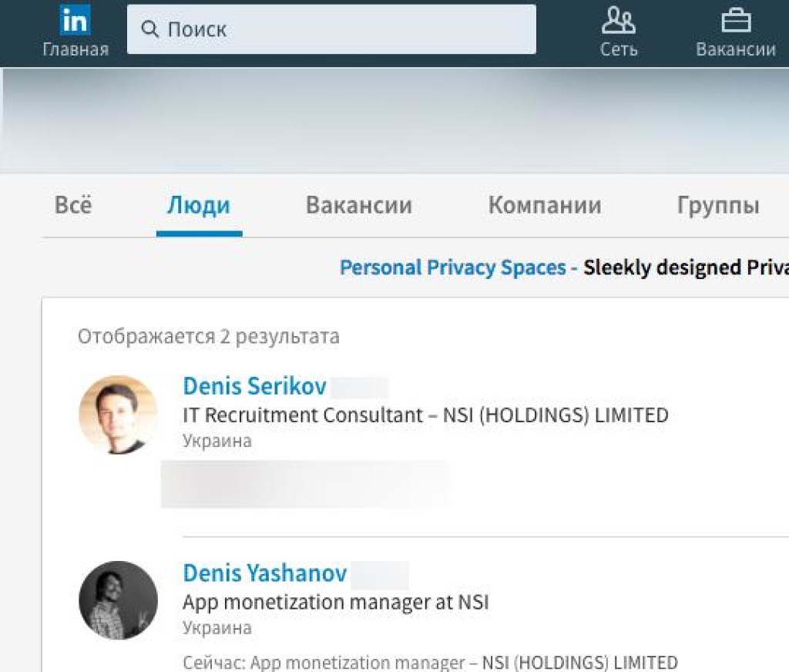The height and width of the screenshot is (672, 789).
Task: Open the LinkedIn home logo icon
Action: 76,20
